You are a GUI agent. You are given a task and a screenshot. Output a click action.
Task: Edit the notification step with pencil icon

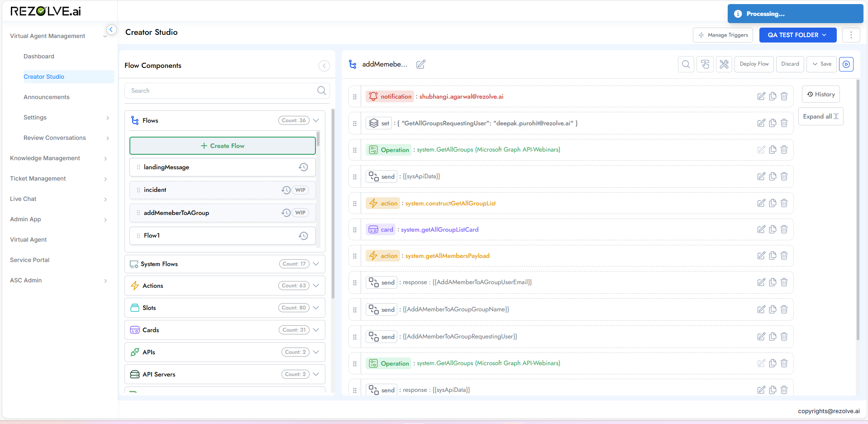pyautogui.click(x=761, y=96)
